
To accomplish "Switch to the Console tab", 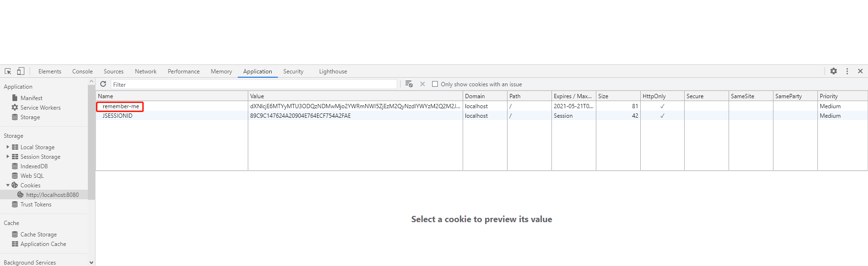I will coord(82,71).
